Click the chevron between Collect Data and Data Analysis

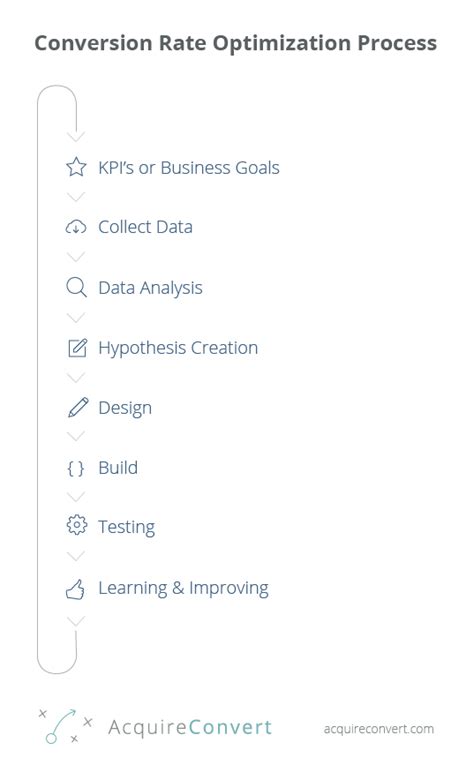click(76, 257)
